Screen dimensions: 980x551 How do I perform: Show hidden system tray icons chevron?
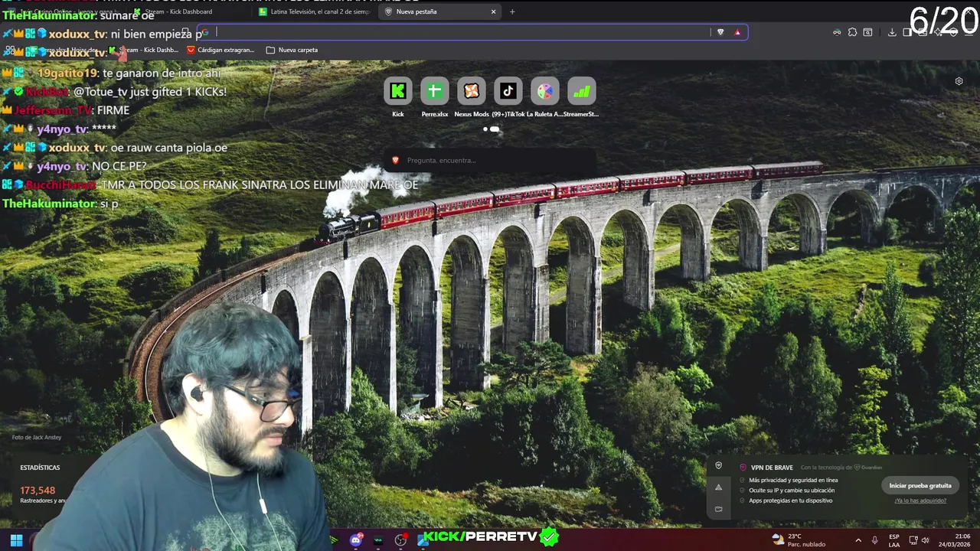(858, 540)
